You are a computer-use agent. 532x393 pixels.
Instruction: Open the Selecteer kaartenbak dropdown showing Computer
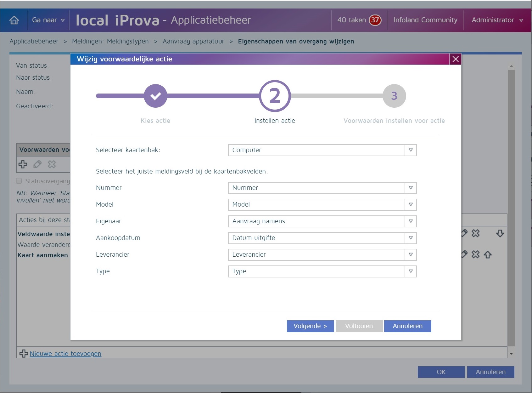[410, 150]
